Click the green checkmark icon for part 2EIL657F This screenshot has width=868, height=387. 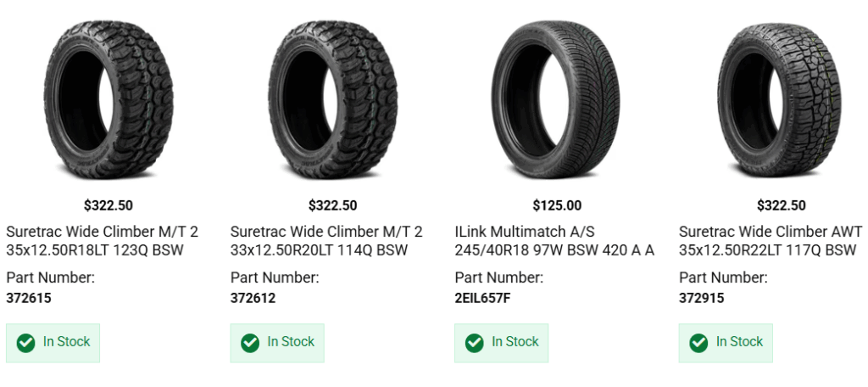coord(475,343)
